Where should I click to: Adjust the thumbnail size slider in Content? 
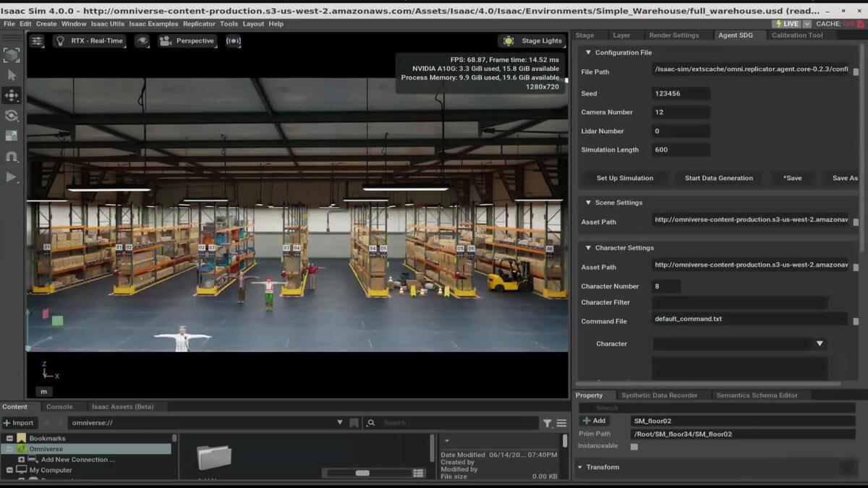pos(362,473)
